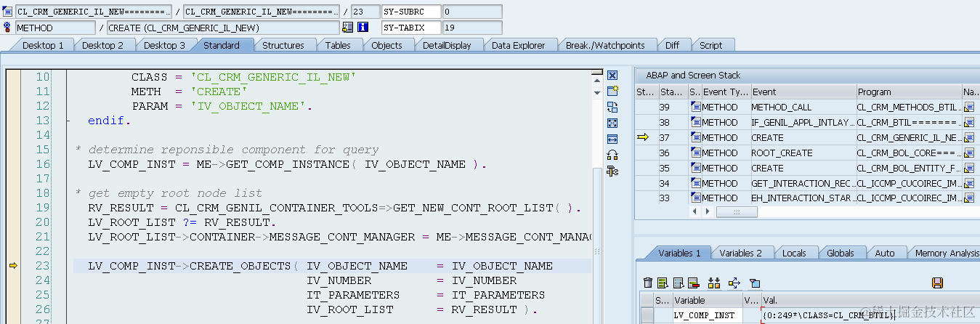Click the SY-SUBRC value field
This screenshot has width=980, height=324.
pyautogui.click(x=472, y=12)
